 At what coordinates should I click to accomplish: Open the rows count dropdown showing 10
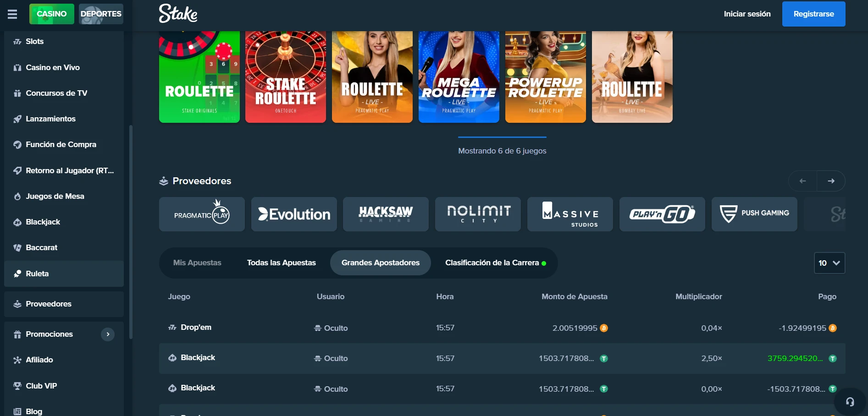pos(829,263)
